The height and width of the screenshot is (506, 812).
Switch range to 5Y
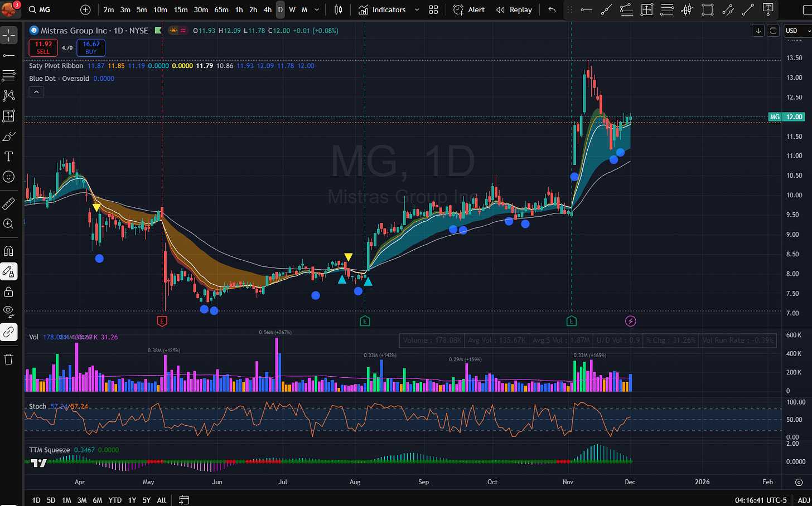[146, 500]
